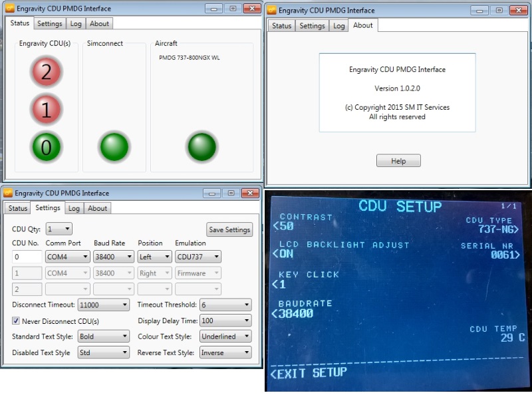This screenshot has height=399, width=532.
Task: Click the app icon in Settings window title bar
Action: coord(9,194)
